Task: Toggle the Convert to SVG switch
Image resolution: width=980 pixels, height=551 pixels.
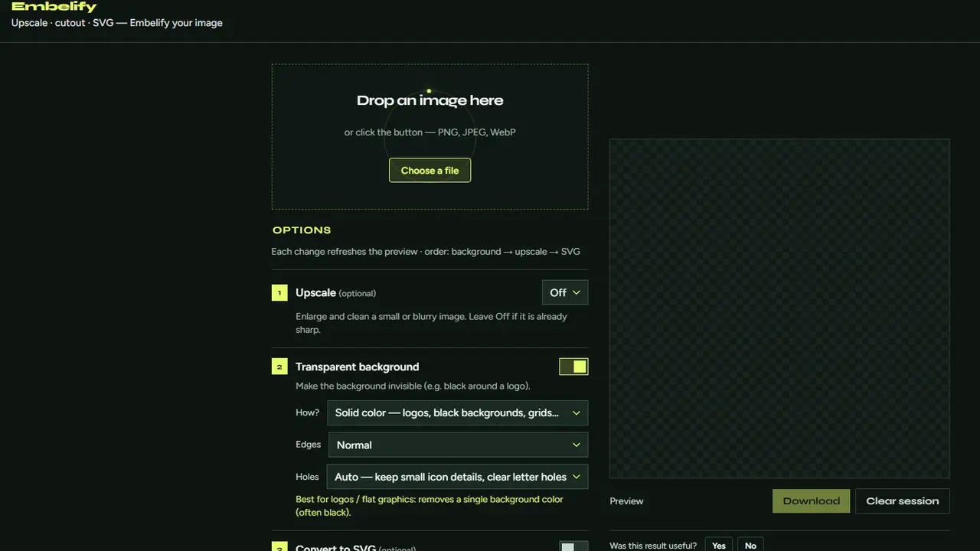Action: (x=573, y=546)
